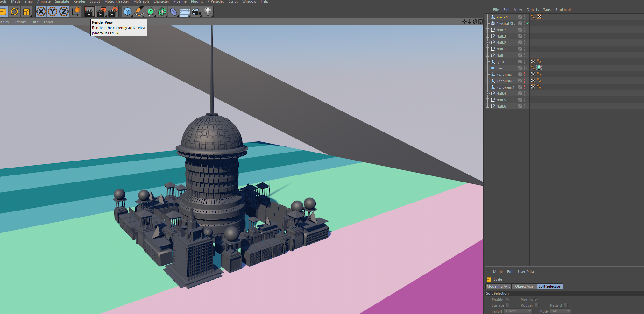Click the Subdivision Surface generator icon
644x314 pixels.
[151, 12]
